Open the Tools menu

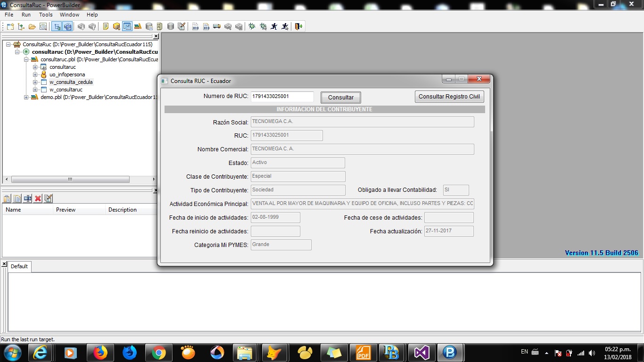click(x=46, y=15)
